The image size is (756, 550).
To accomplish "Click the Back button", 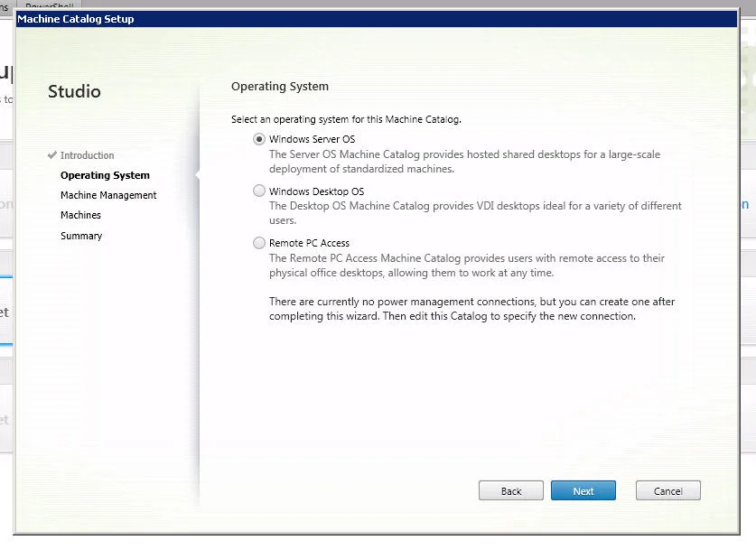I will [510, 490].
